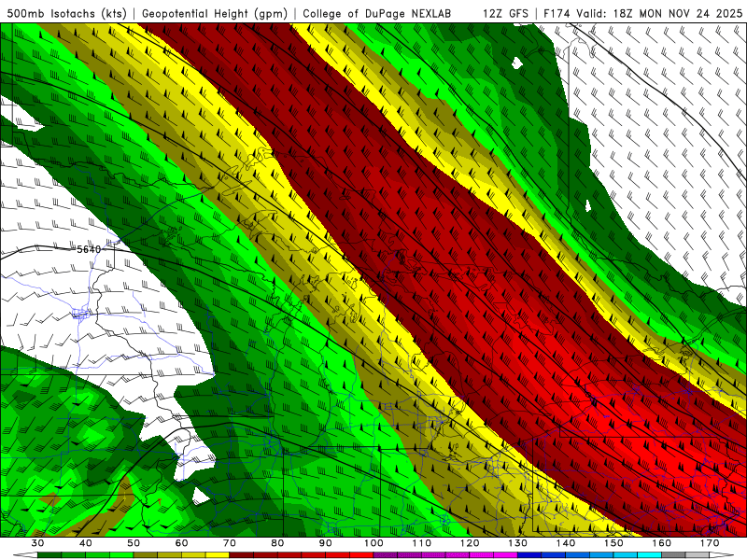Click the '150' value on the color scale

tap(614, 543)
